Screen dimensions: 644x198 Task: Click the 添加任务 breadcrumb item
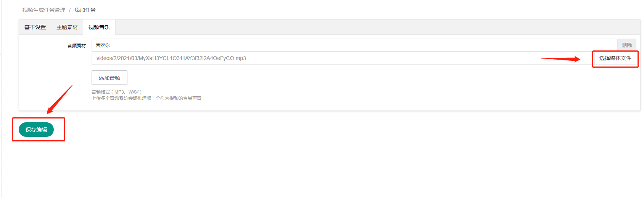point(85,10)
